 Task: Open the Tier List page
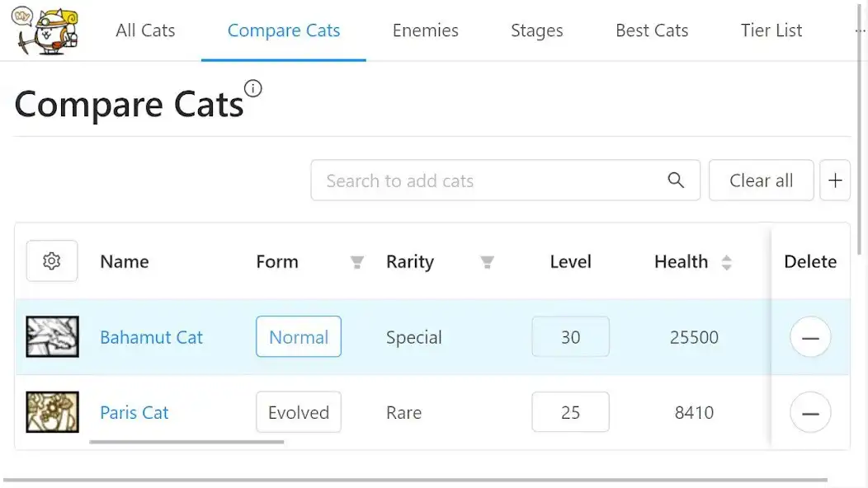(x=771, y=30)
